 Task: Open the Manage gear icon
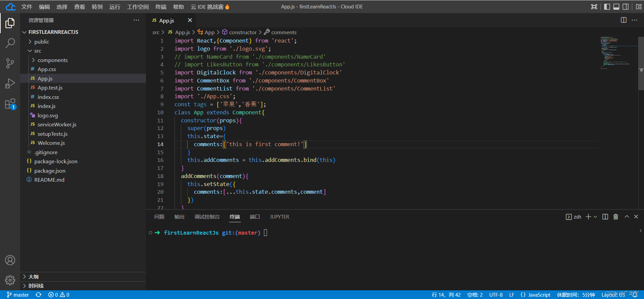coord(10,280)
